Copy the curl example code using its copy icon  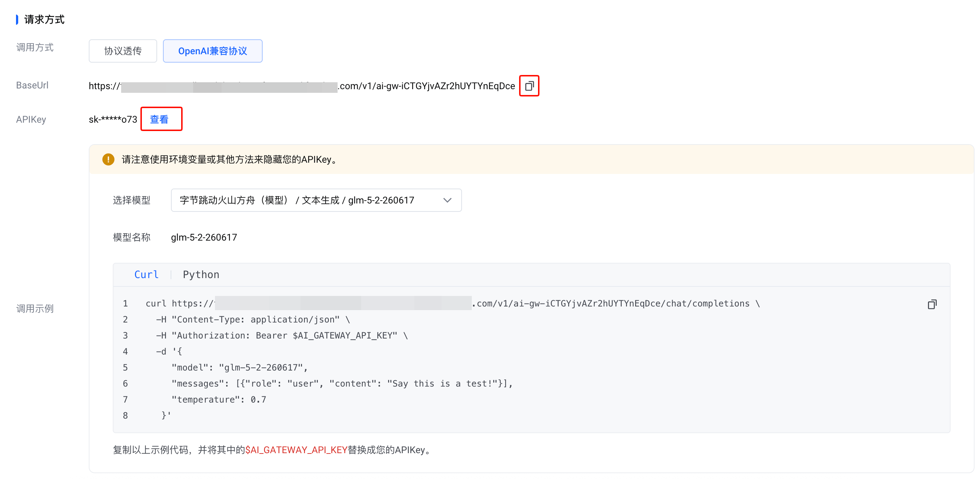coord(932,304)
